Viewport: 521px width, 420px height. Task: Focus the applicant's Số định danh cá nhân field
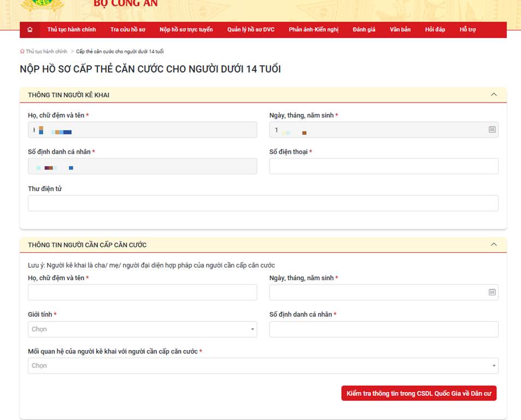click(384, 329)
